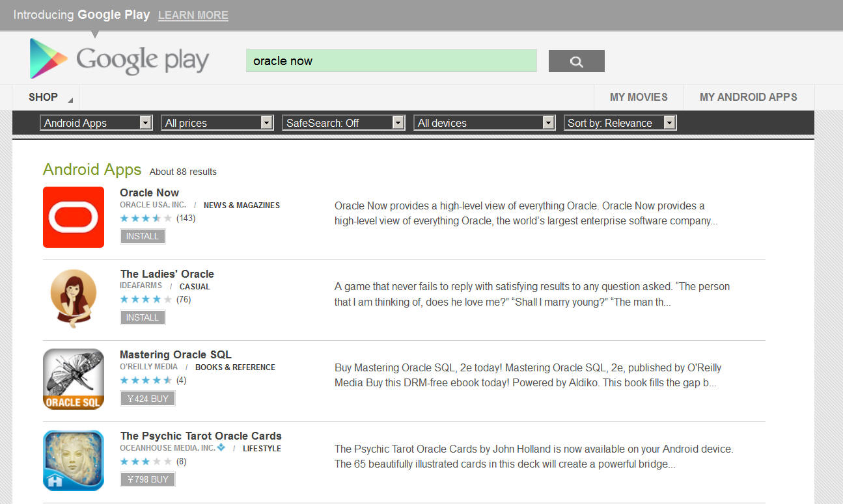
Task: Switch to the MY MOVIES tab
Action: (x=639, y=97)
